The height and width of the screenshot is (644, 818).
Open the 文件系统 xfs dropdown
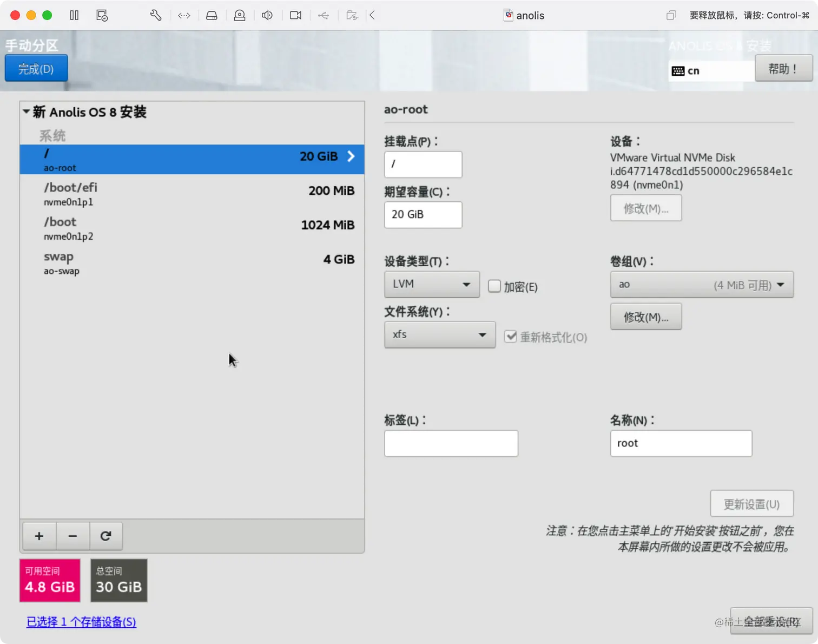(440, 334)
